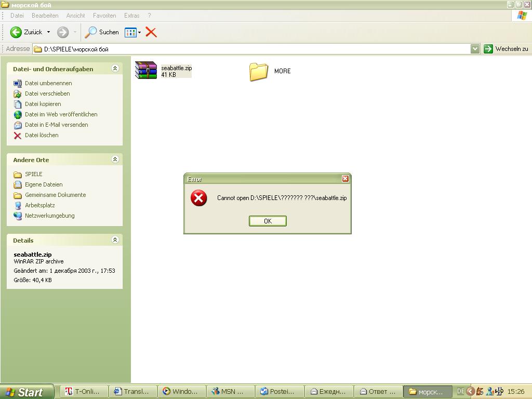
Task: Collapse the Details panel
Action: click(115, 240)
